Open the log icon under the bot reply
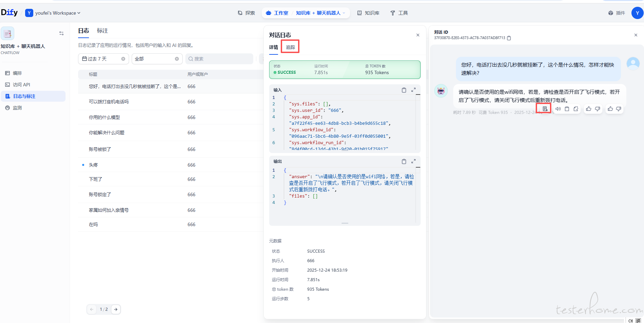This screenshot has width=644, height=323. click(x=545, y=109)
